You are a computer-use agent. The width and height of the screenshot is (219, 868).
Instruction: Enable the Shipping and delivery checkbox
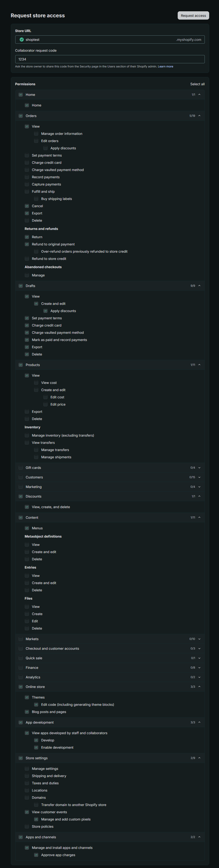pyautogui.click(x=27, y=776)
